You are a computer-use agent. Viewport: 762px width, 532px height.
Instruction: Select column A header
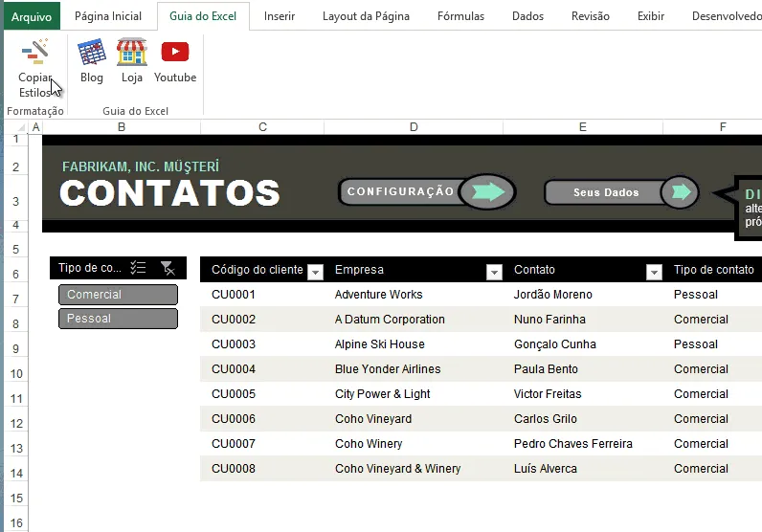35,127
